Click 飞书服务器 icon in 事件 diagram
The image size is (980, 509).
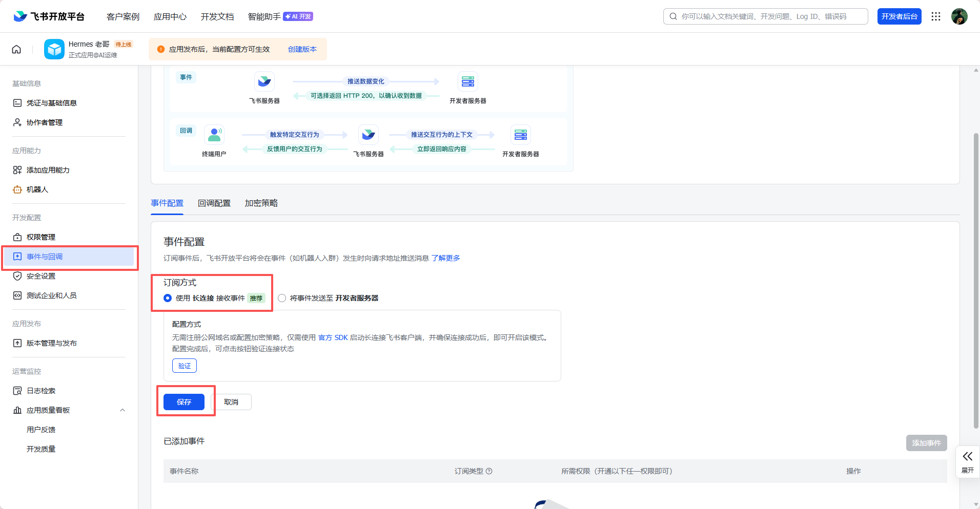coord(264,81)
